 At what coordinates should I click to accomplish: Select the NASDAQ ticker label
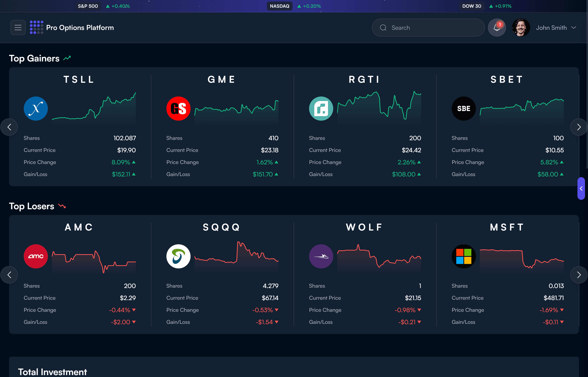click(279, 6)
